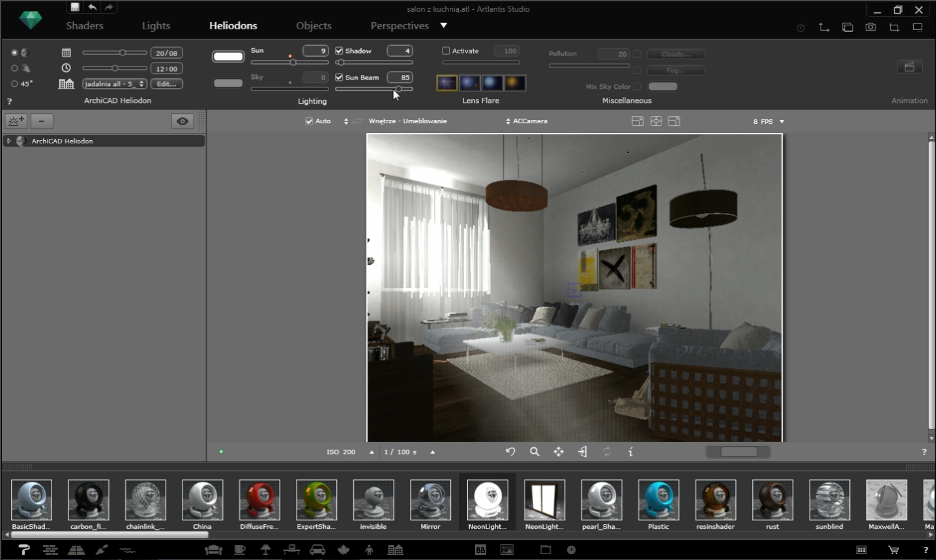Toggle the Sun Beam checkbox
Screen dimensions: 936x560
339,77
